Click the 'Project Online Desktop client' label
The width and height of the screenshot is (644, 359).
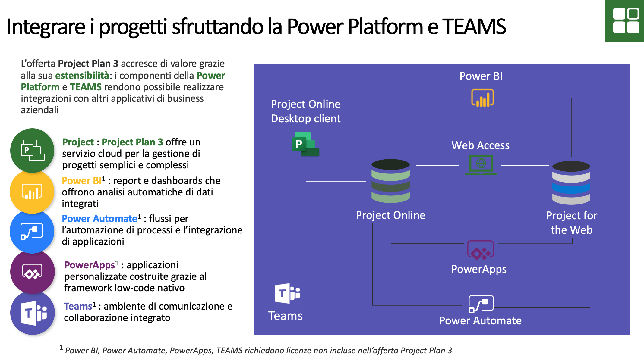pos(305,111)
